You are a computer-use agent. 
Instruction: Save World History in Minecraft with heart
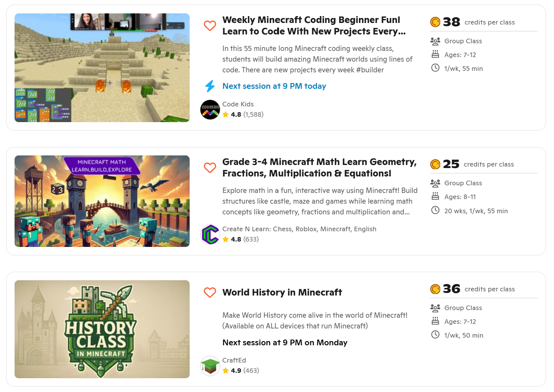210,292
